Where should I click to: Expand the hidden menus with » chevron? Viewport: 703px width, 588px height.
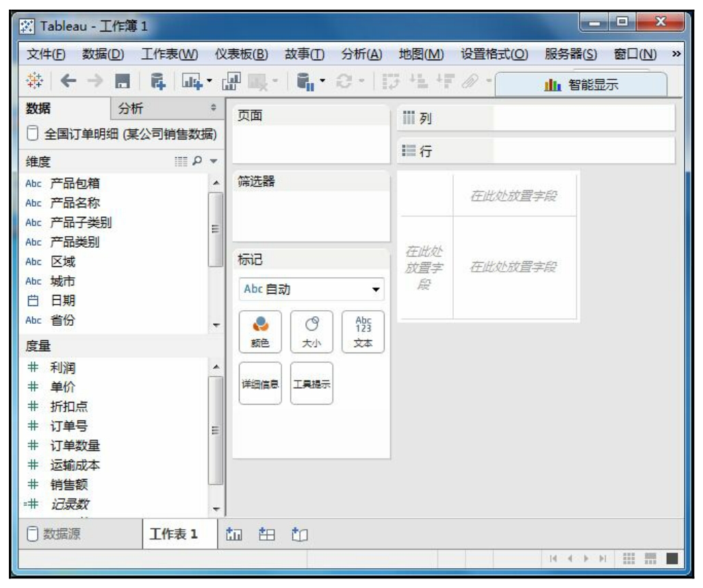[676, 55]
